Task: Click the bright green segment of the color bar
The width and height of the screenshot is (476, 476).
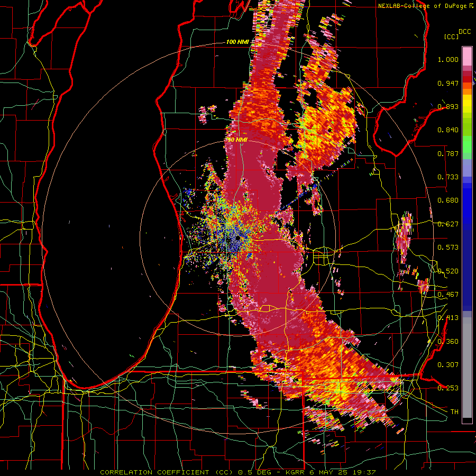Action: click(x=467, y=144)
